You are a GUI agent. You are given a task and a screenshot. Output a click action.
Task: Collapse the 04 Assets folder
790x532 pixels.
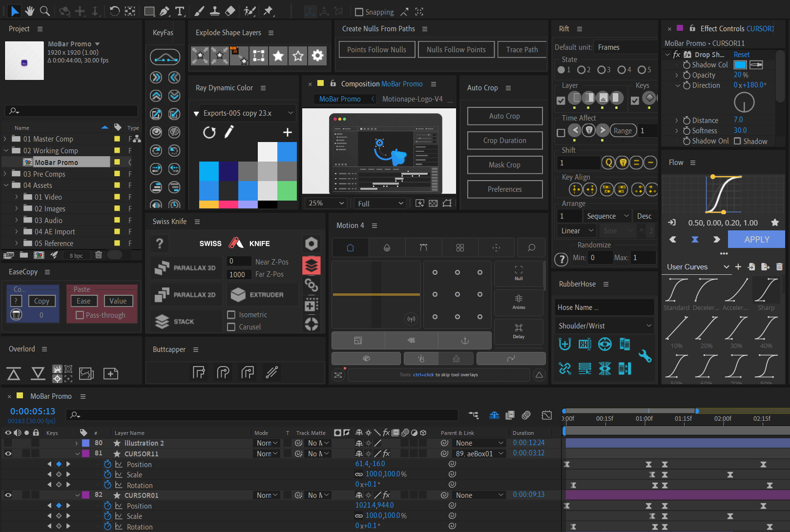[x=6, y=185]
